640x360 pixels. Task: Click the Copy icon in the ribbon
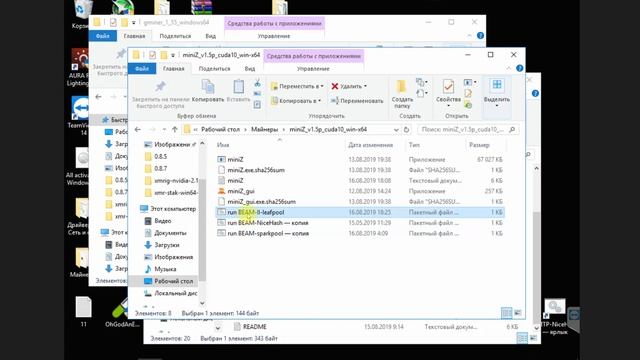click(x=208, y=87)
